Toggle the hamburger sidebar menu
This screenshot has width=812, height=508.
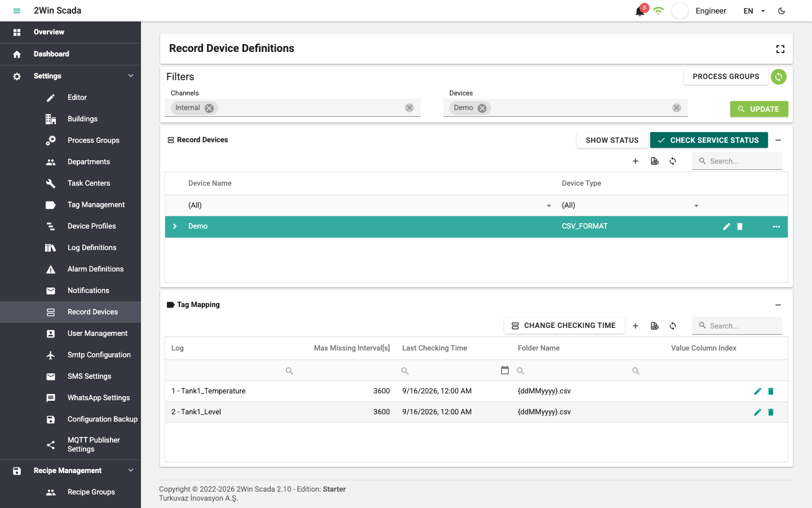coord(17,11)
